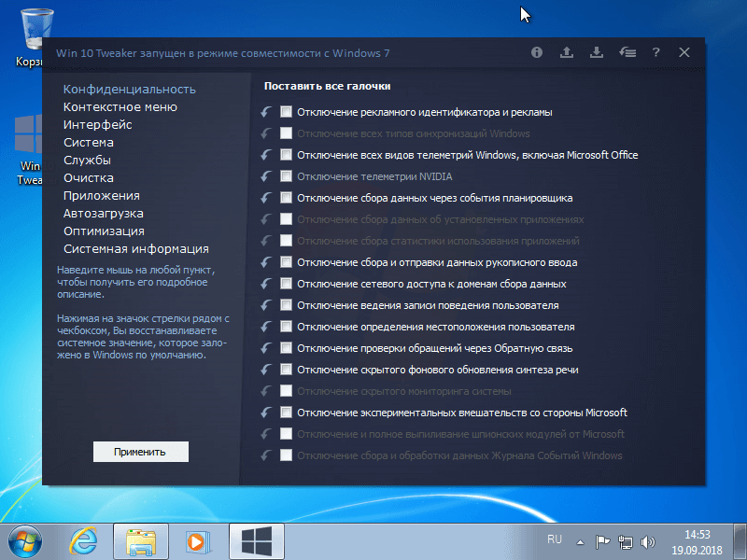Switch to the Интерфейс section

pyautogui.click(x=98, y=125)
